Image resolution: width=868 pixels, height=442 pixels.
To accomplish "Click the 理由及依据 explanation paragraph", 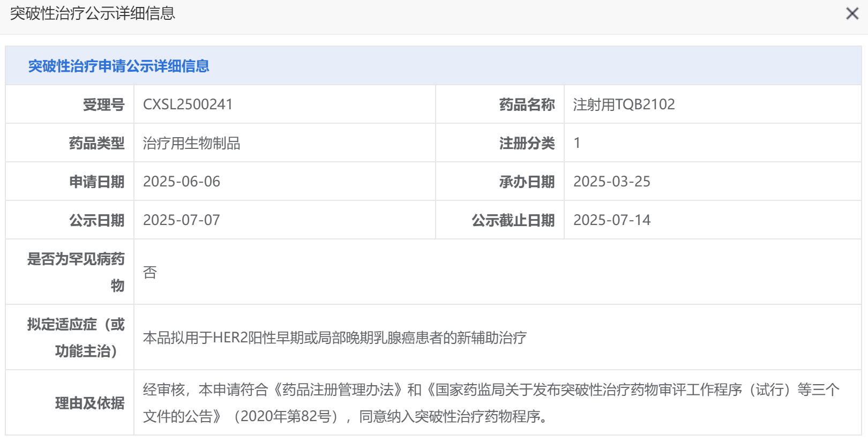I will (x=491, y=403).
